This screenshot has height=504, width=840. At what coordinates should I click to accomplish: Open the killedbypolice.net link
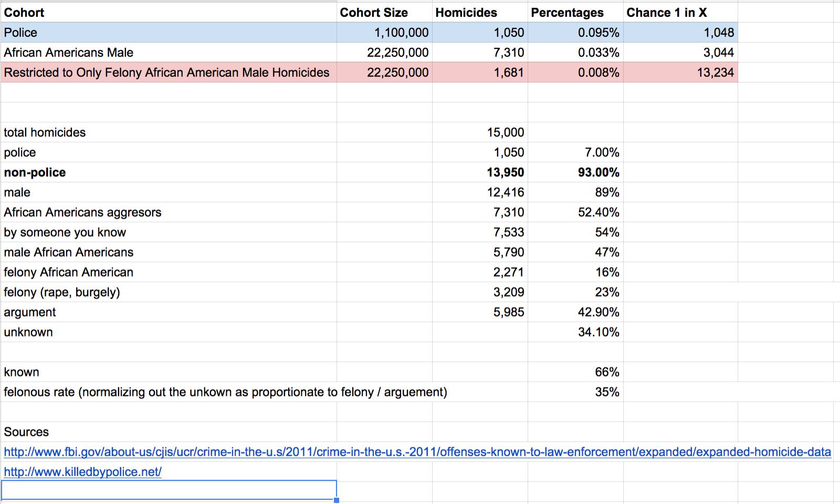(82, 472)
